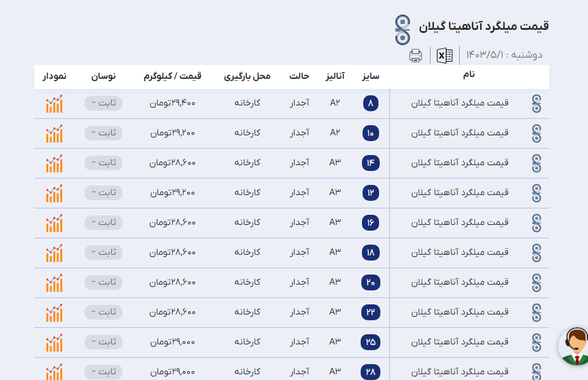Click the size 14 badge

pyautogui.click(x=371, y=163)
